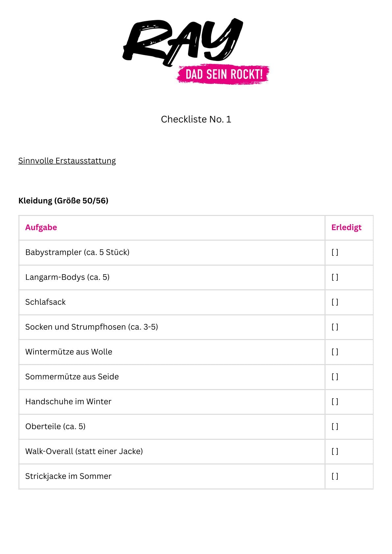Click the Walk-Overall (statt einer Jacke) text
Screen dimensions: 392x554
[84, 451]
